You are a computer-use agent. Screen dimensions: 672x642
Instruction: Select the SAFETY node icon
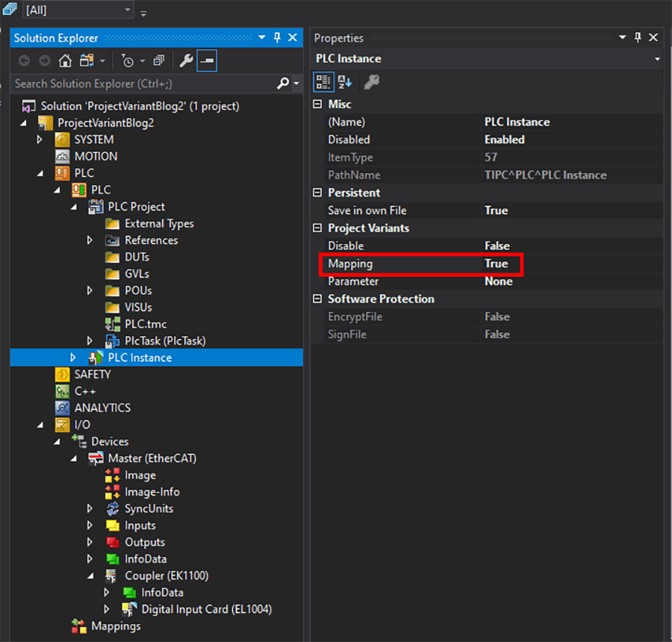click(x=62, y=375)
